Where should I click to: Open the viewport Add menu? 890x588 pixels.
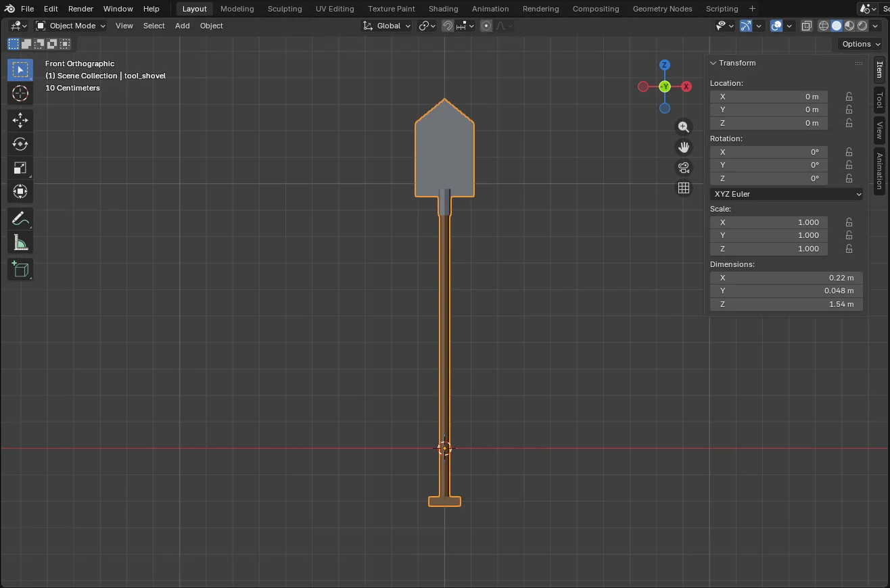pos(182,26)
